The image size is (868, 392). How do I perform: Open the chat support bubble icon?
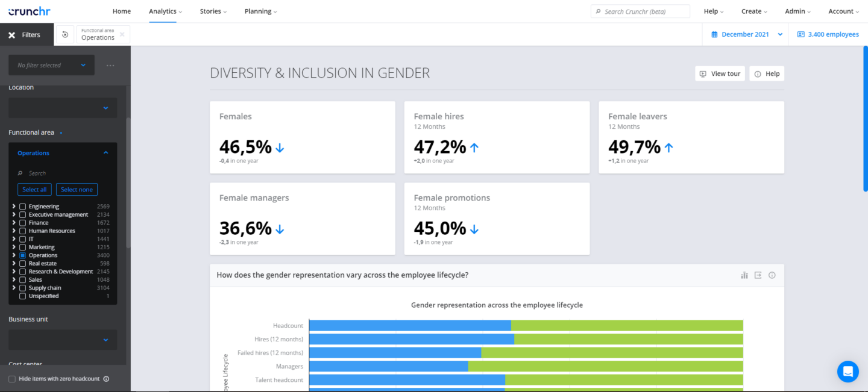tap(848, 372)
